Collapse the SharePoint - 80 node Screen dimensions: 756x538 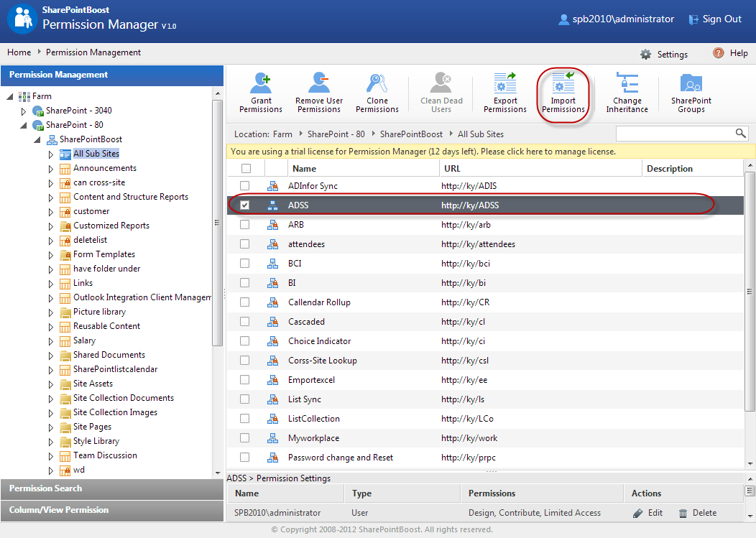click(24, 126)
